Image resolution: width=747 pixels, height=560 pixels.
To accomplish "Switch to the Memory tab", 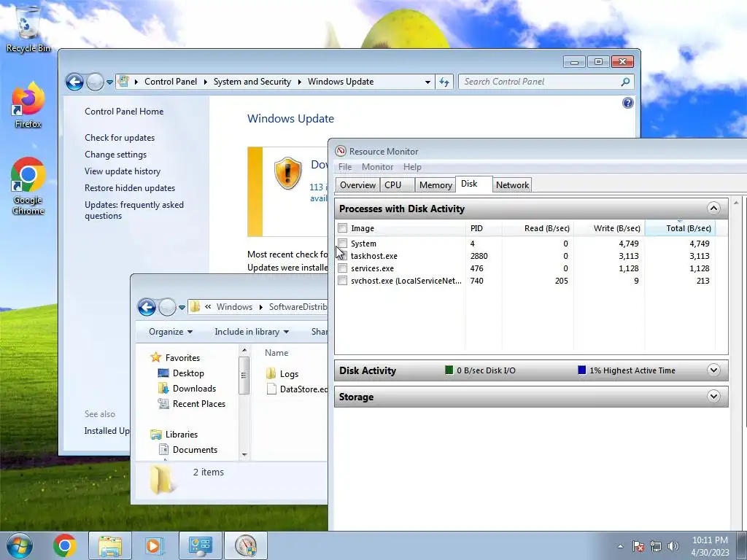I will pos(435,184).
